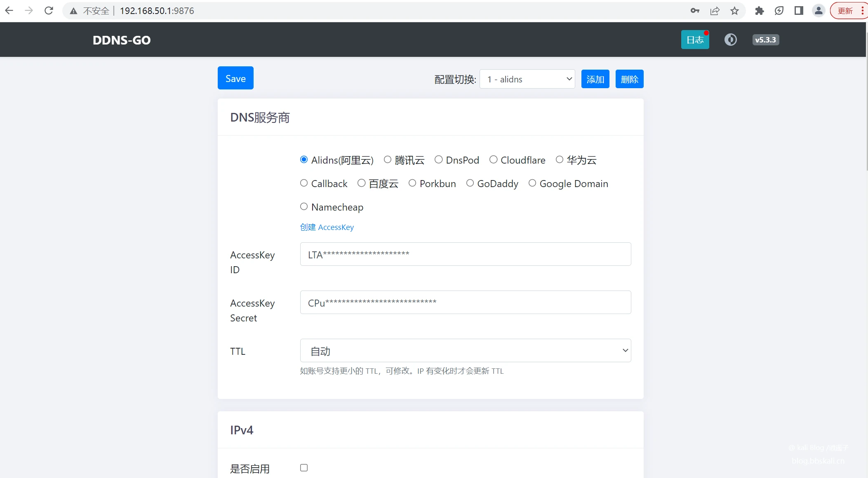
Task: Choose the DnsPod provider
Action: pos(439,159)
